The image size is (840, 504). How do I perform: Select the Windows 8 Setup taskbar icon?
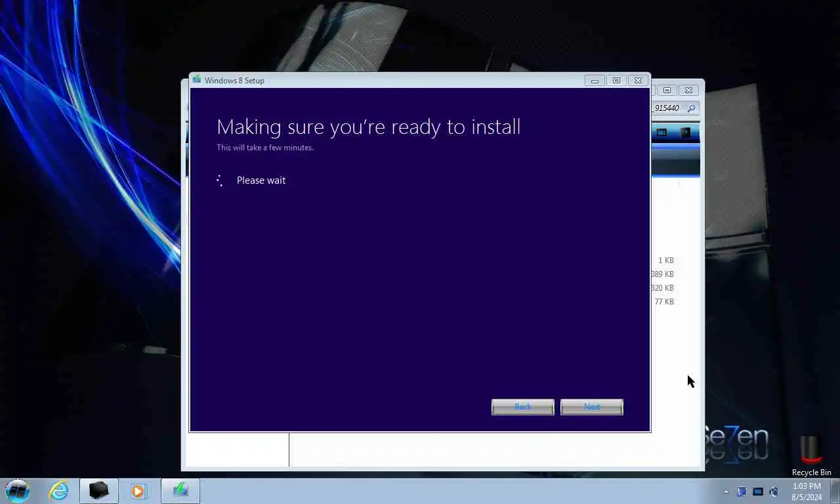click(x=180, y=491)
